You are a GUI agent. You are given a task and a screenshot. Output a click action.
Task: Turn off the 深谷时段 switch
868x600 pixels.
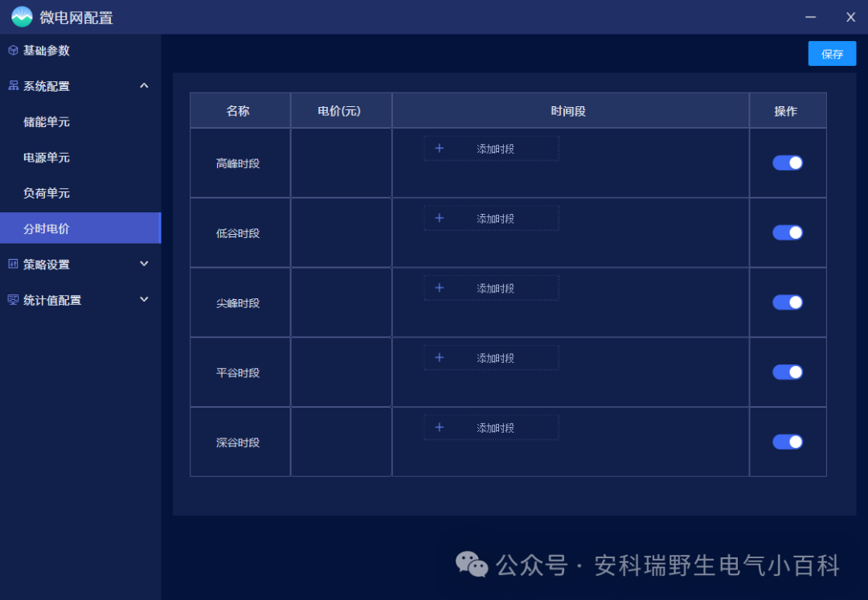point(788,442)
